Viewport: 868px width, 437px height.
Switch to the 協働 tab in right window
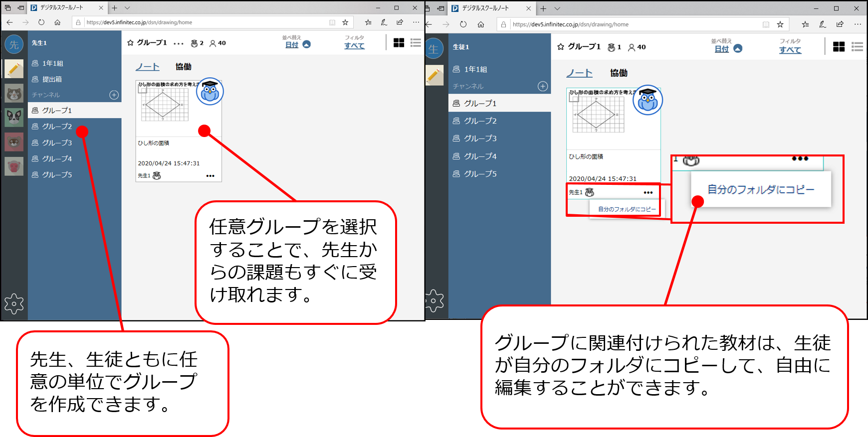(x=619, y=73)
